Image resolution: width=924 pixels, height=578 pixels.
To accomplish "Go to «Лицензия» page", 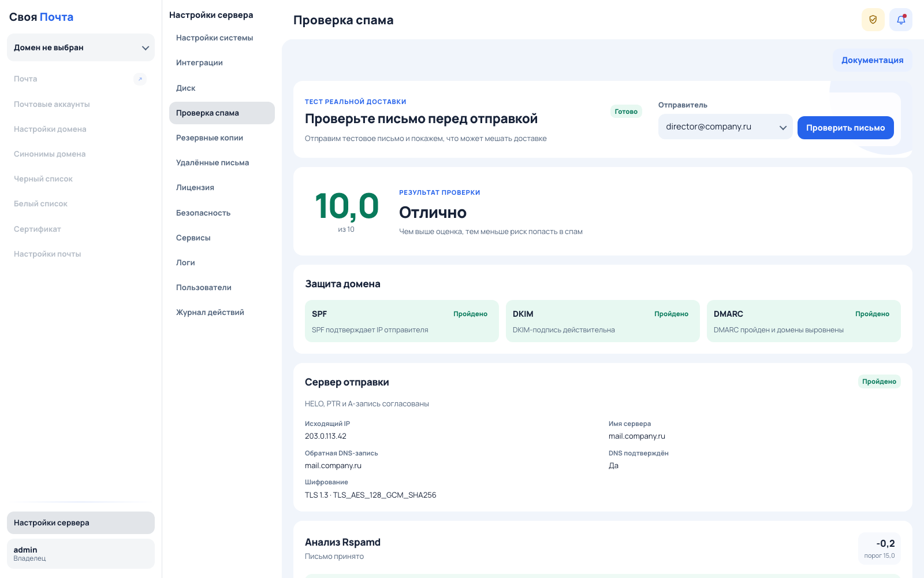I will pyautogui.click(x=222, y=187).
